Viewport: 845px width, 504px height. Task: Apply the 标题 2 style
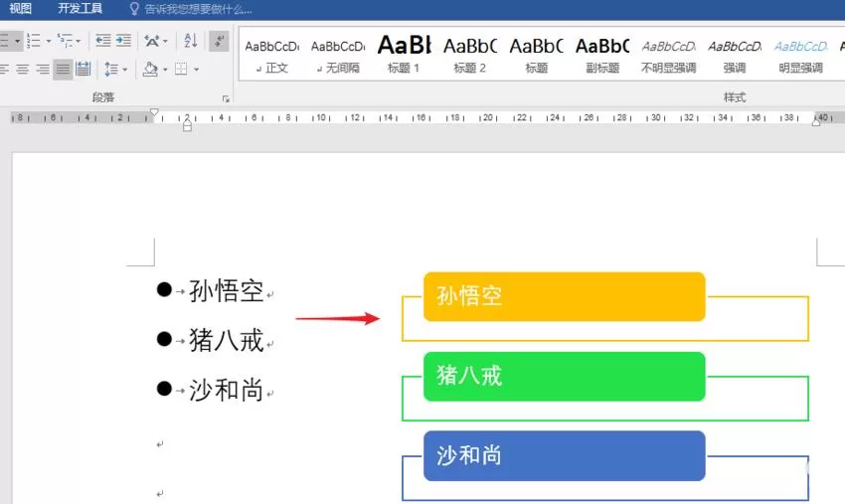[x=470, y=56]
